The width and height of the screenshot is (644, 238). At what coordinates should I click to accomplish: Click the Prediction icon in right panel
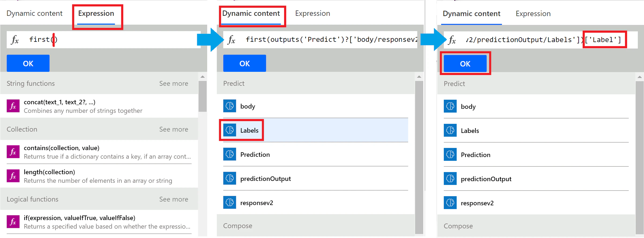[x=450, y=154]
